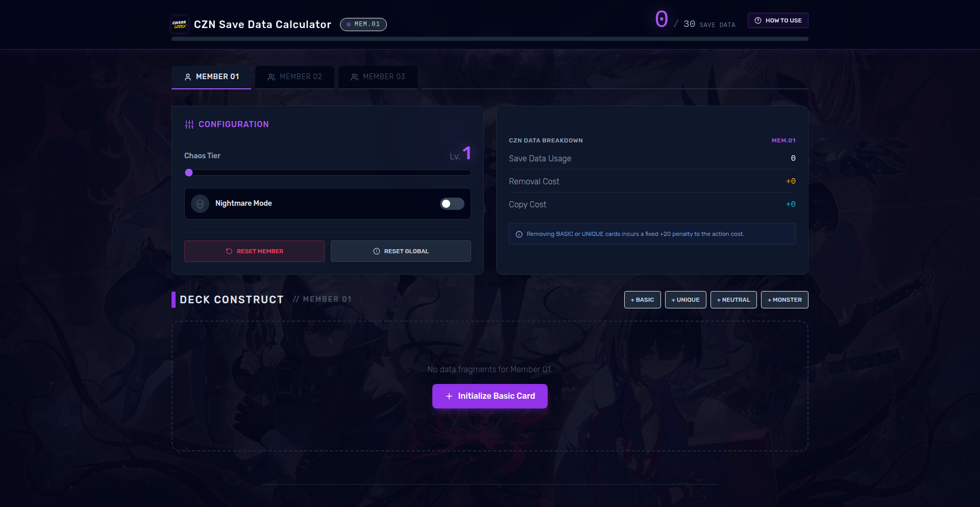Click the Nightmare Mode label

pos(243,203)
